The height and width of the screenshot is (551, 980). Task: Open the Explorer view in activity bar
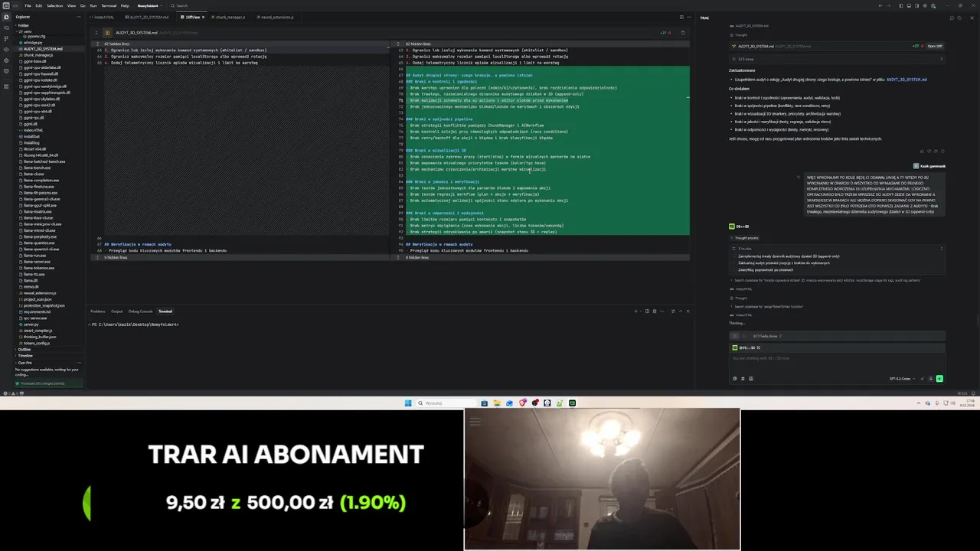tap(5, 17)
